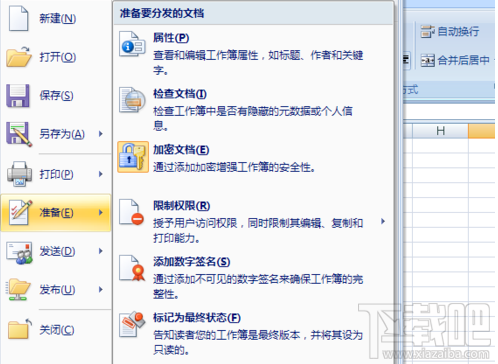This screenshot has height=364, width=498.
Task: Click the Inspect Document magnifier icon
Action: point(132,100)
